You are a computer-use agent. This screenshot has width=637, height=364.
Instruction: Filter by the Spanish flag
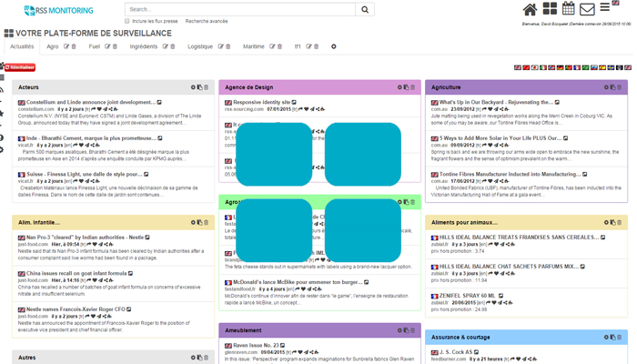point(602,67)
